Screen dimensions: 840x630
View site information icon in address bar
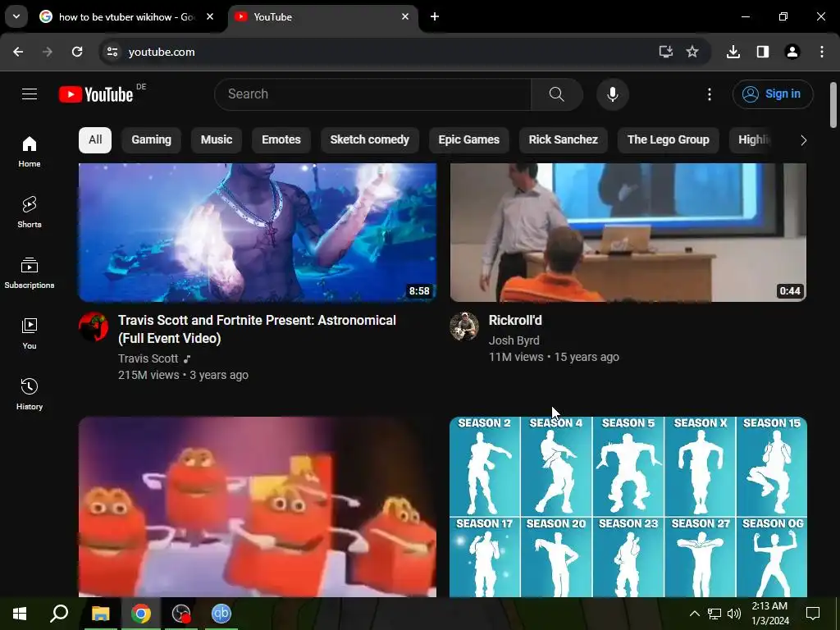(x=112, y=52)
